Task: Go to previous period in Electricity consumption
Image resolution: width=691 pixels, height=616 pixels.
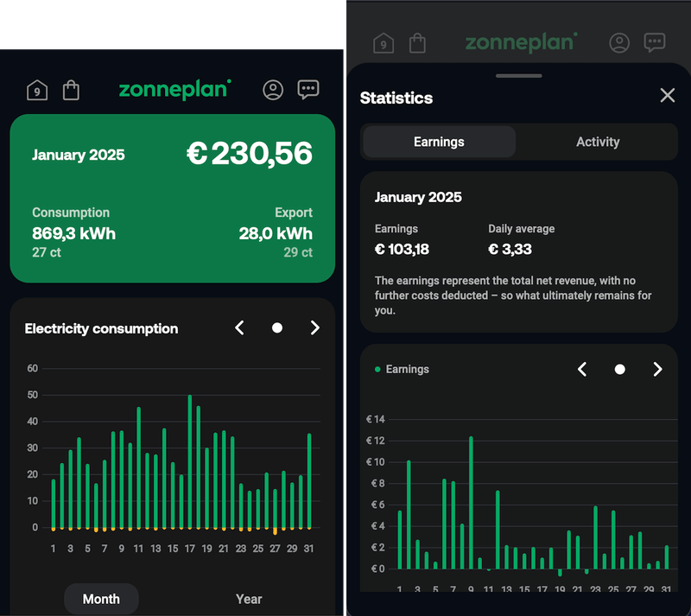Action: [x=239, y=327]
